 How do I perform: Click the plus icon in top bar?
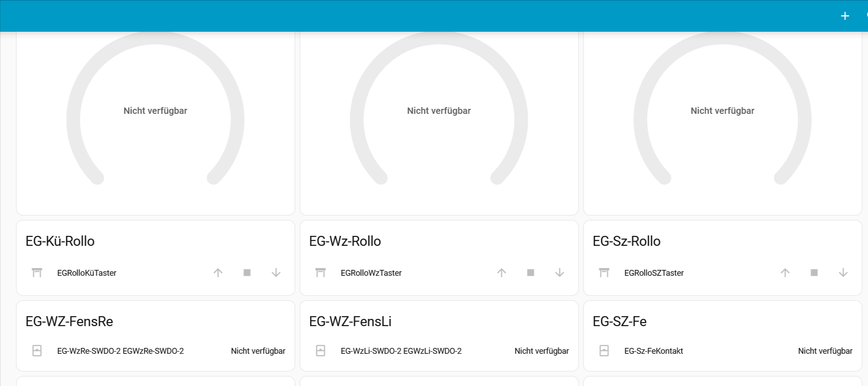click(x=844, y=16)
